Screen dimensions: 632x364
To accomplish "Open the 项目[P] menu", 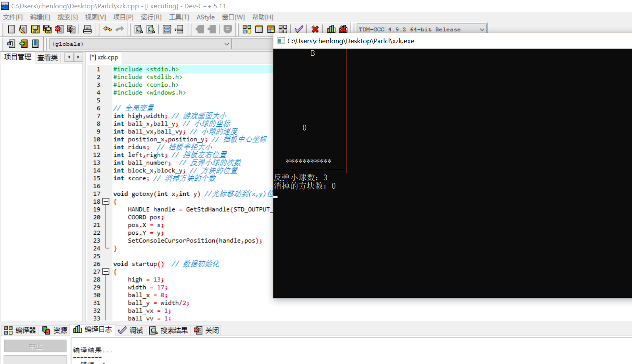I will [123, 17].
